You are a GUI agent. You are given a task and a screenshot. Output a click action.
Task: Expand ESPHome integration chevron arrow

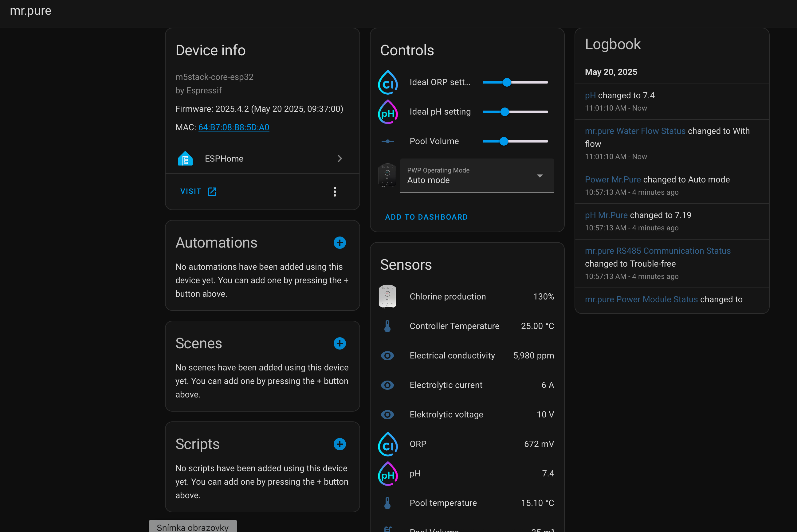[x=340, y=158]
